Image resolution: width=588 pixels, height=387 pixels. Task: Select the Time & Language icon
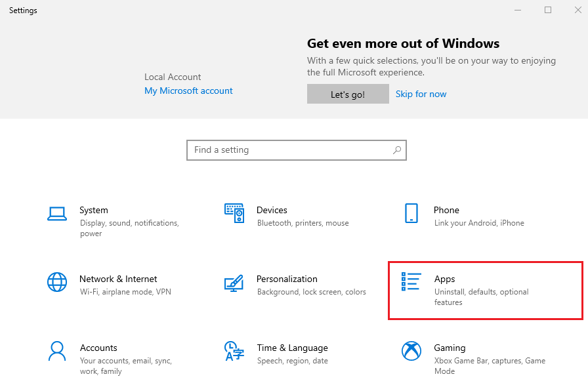click(x=234, y=351)
